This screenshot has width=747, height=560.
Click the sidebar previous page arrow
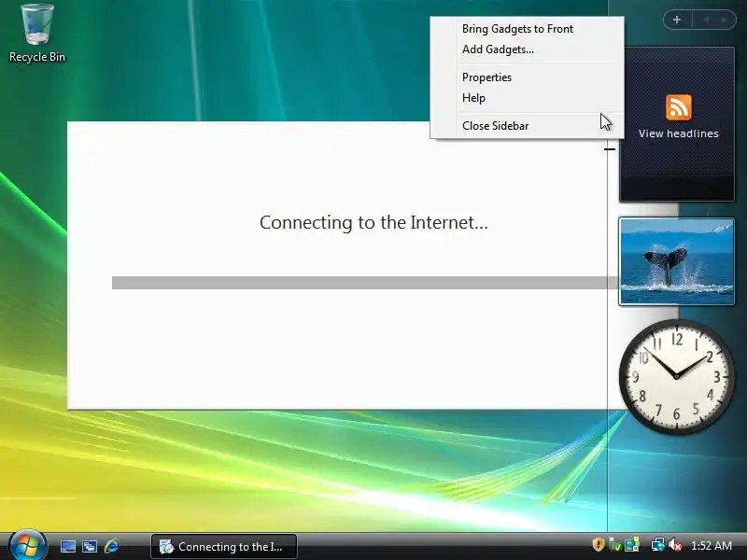click(707, 20)
